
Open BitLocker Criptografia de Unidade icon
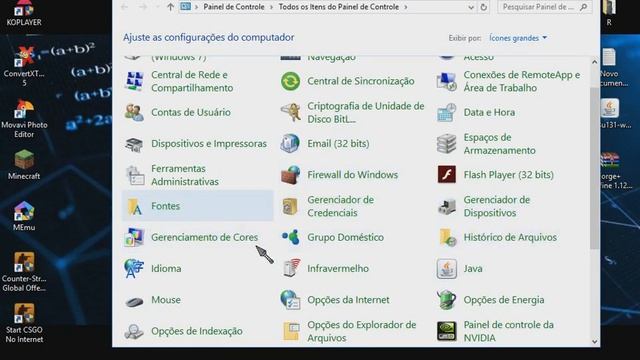pyautogui.click(x=291, y=112)
